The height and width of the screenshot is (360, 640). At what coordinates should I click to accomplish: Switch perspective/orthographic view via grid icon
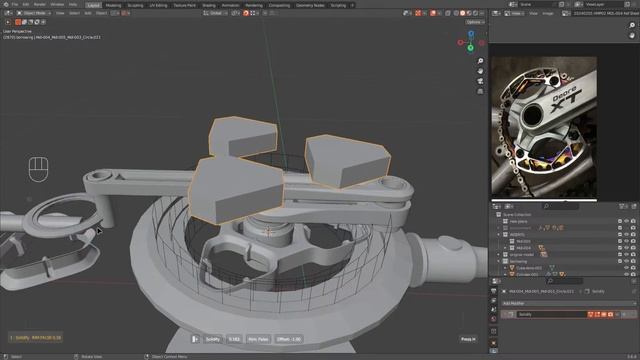(480, 91)
